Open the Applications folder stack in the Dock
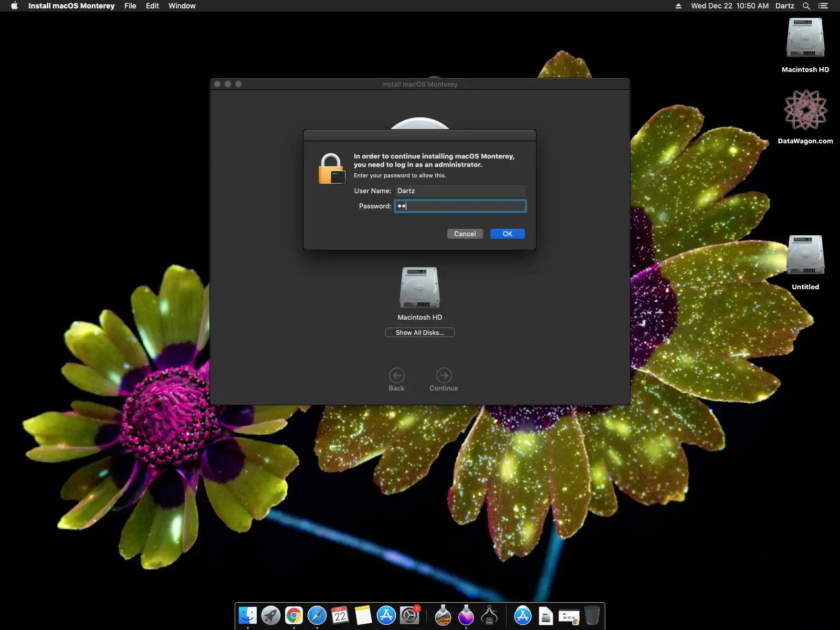Viewport: 840px width, 630px height. click(x=523, y=615)
